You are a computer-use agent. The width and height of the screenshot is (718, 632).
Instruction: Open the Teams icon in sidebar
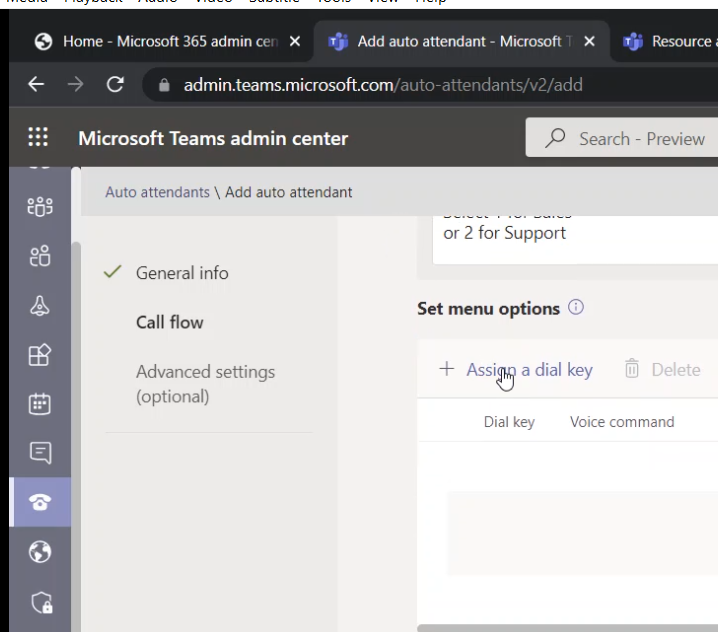point(40,207)
